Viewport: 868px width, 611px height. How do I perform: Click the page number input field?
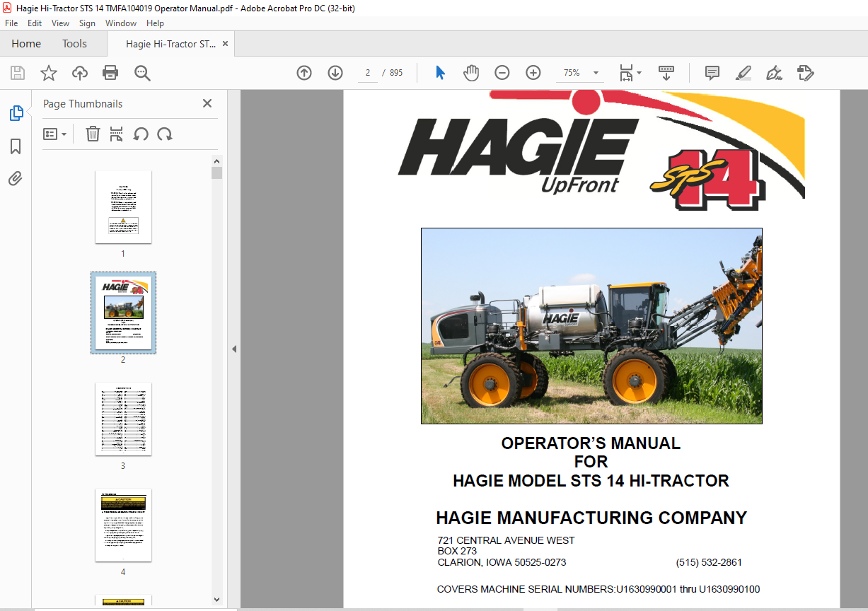point(368,73)
